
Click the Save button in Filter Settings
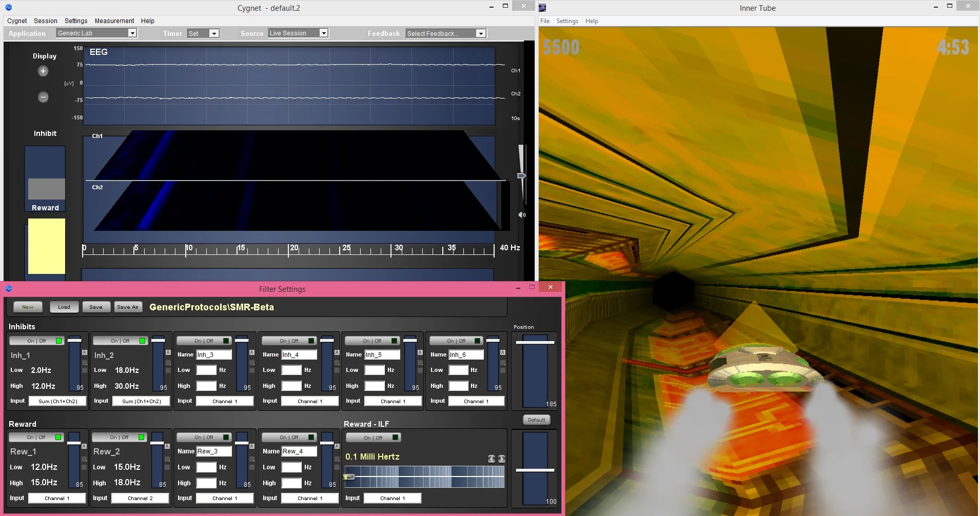[96, 307]
